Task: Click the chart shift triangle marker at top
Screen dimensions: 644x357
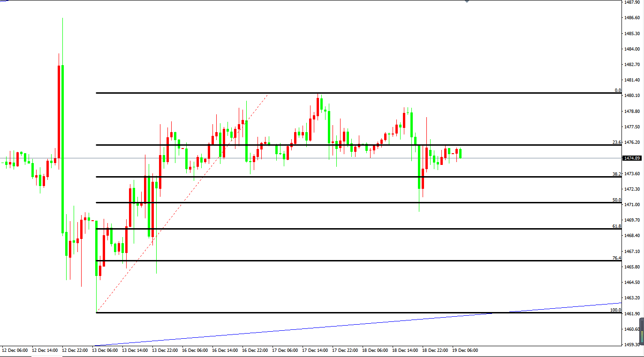Action: pyautogui.click(x=467, y=1)
